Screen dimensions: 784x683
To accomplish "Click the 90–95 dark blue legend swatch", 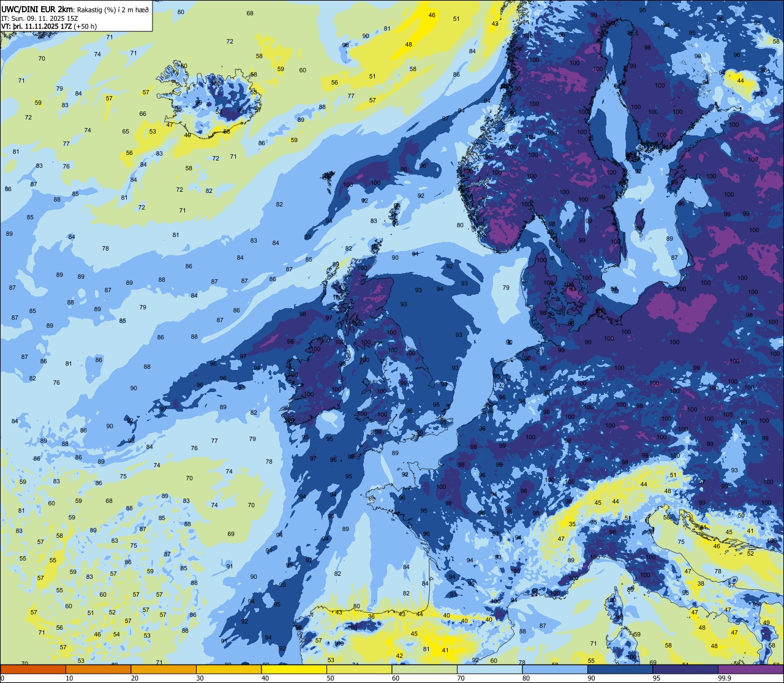I will pyautogui.click(x=620, y=670).
